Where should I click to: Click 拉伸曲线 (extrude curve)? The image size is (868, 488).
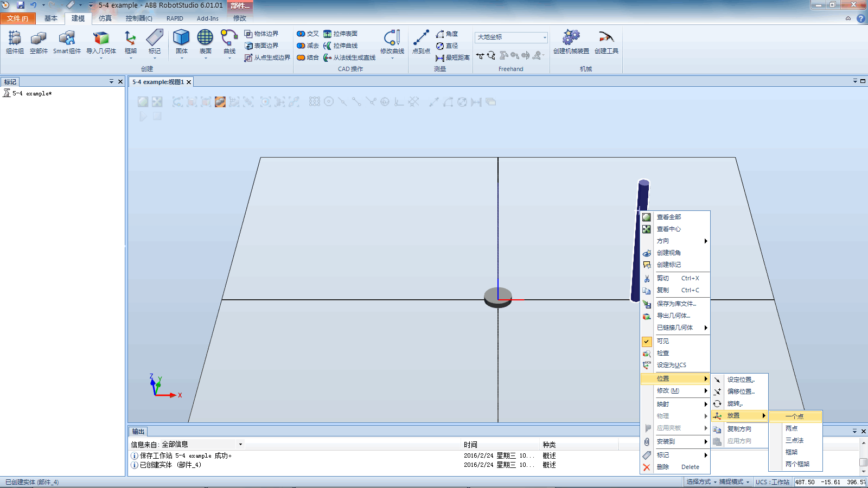(340, 46)
